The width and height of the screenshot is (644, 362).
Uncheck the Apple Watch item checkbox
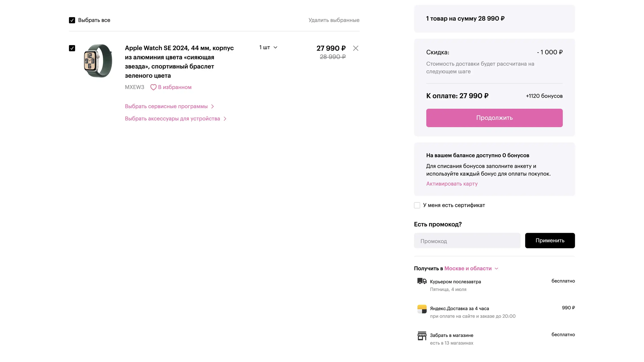pyautogui.click(x=72, y=48)
